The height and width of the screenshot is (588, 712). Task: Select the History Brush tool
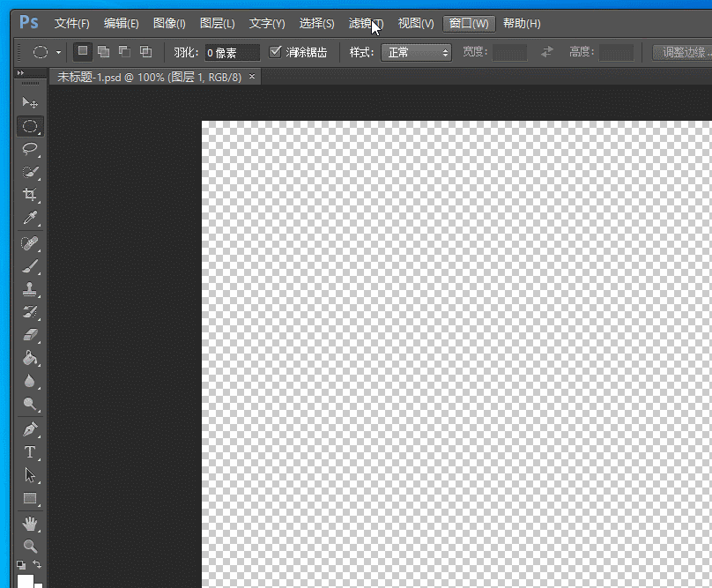pyautogui.click(x=30, y=312)
